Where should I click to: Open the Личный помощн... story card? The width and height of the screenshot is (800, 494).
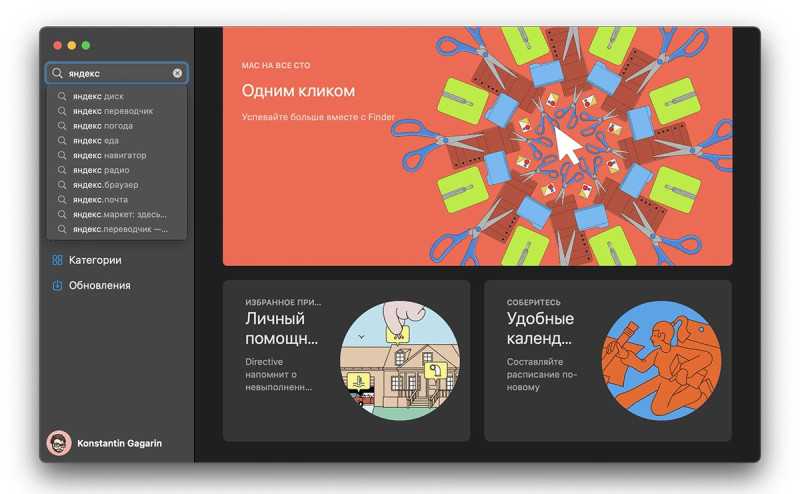(346, 360)
